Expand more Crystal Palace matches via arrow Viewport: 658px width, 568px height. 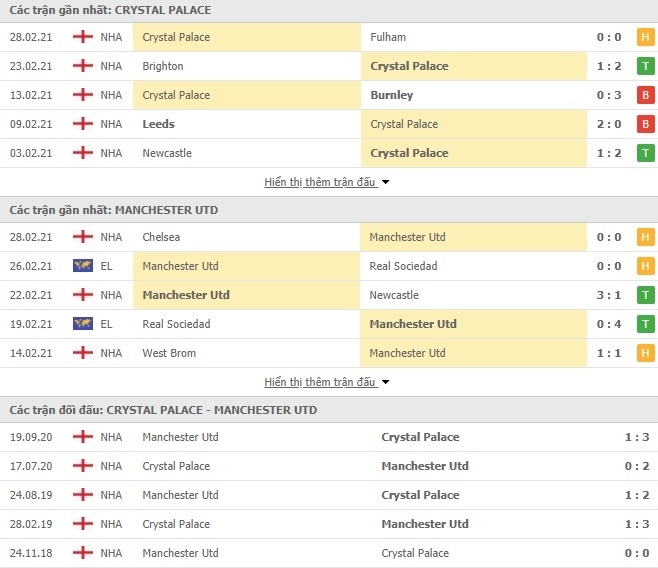(x=385, y=182)
